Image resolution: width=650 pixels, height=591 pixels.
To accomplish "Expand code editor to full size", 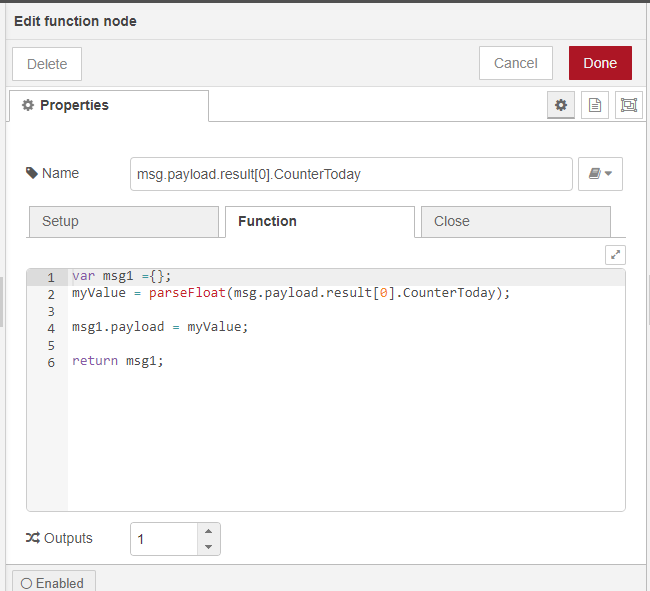I will 615,255.
